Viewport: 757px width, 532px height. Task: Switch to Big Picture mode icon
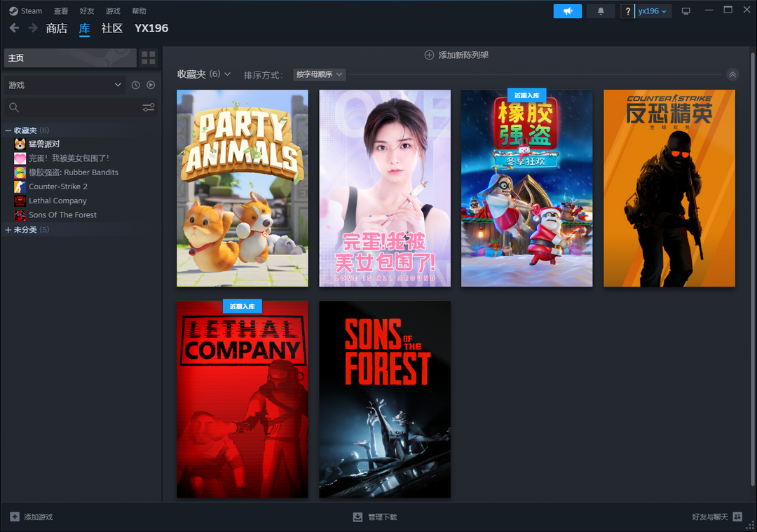pos(686,11)
